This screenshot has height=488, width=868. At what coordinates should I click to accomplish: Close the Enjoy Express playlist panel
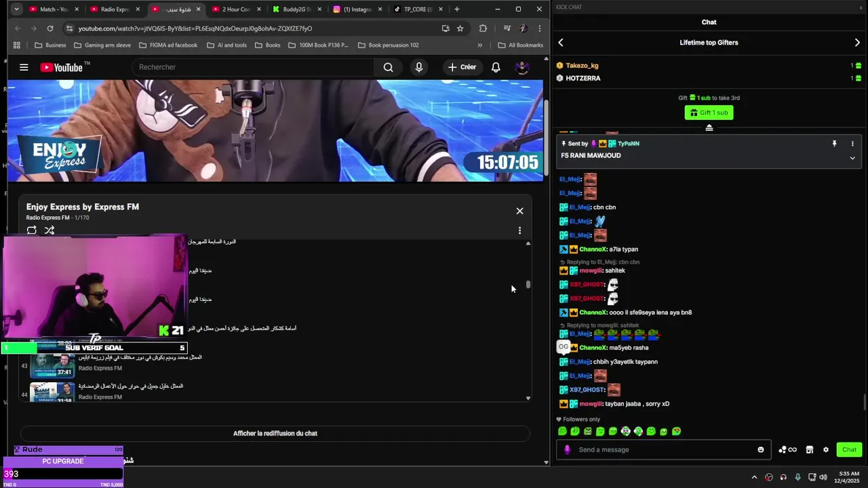(519, 211)
